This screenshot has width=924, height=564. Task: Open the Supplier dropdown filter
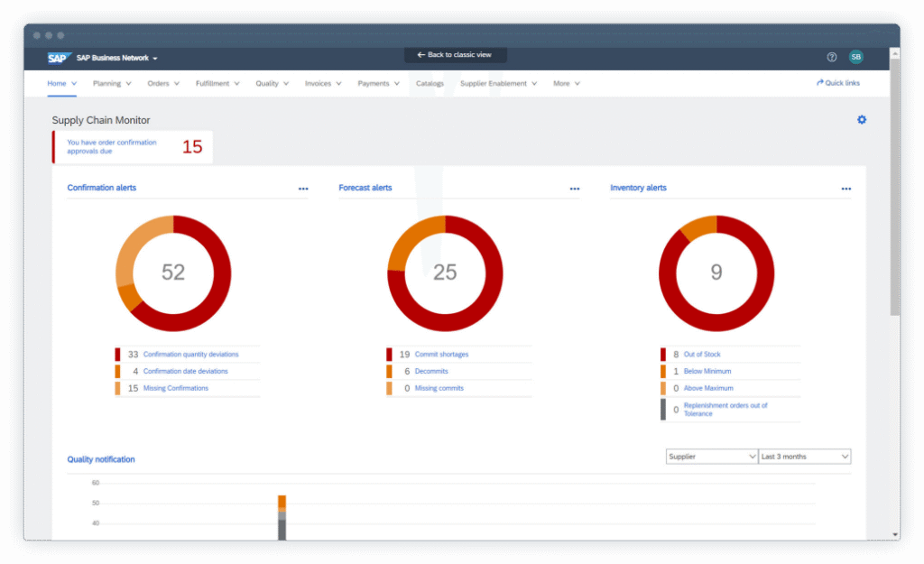(x=711, y=457)
